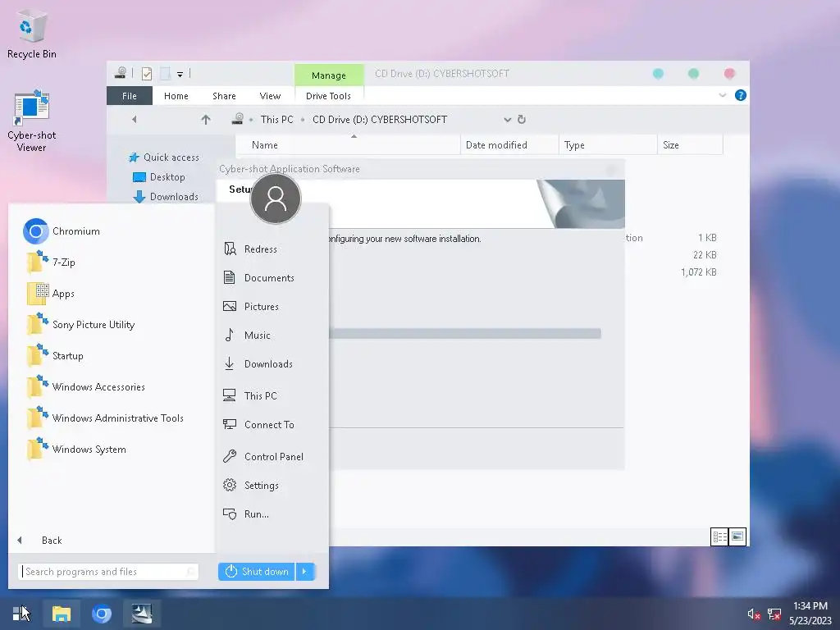
Task: Open Chromium from the taskbar
Action: pyautogui.click(x=101, y=614)
